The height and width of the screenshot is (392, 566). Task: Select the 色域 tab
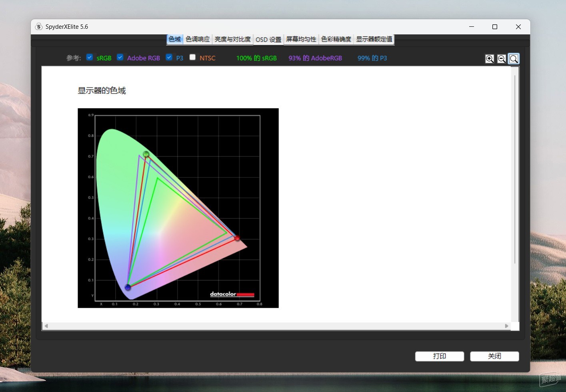point(175,39)
